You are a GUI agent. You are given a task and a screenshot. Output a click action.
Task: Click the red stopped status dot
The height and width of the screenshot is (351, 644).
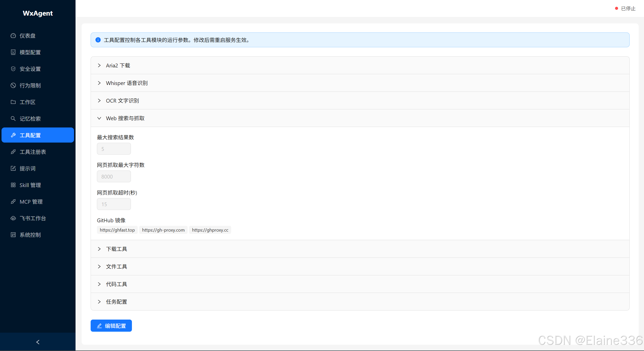[x=617, y=9]
